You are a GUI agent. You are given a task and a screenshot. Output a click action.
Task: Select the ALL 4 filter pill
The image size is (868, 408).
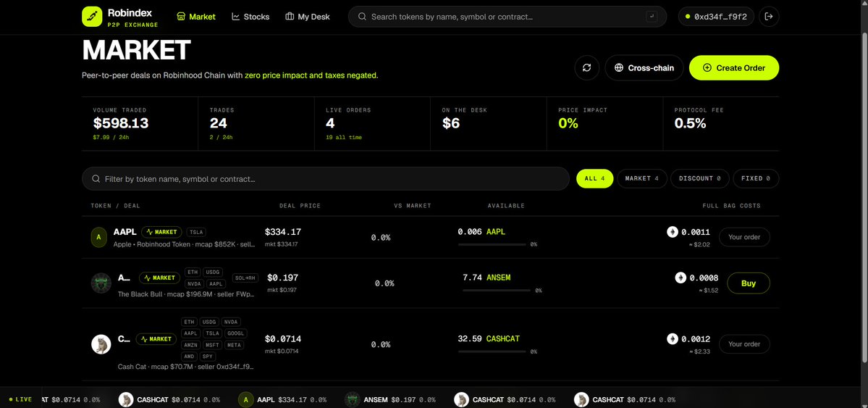(594, 178)
